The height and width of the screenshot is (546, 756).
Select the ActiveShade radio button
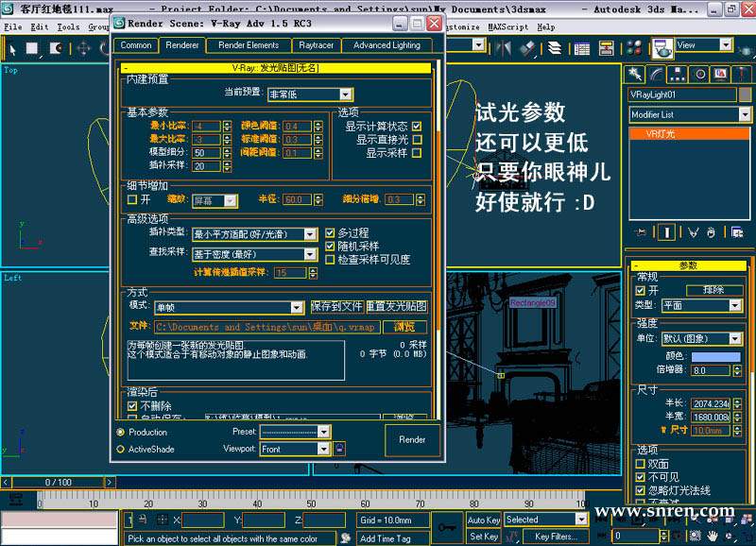(x=120, y=449)
